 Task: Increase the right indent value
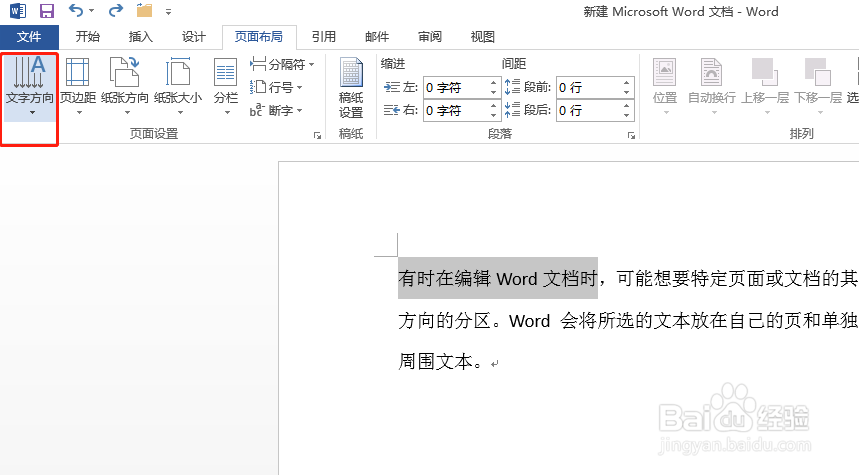494,106
